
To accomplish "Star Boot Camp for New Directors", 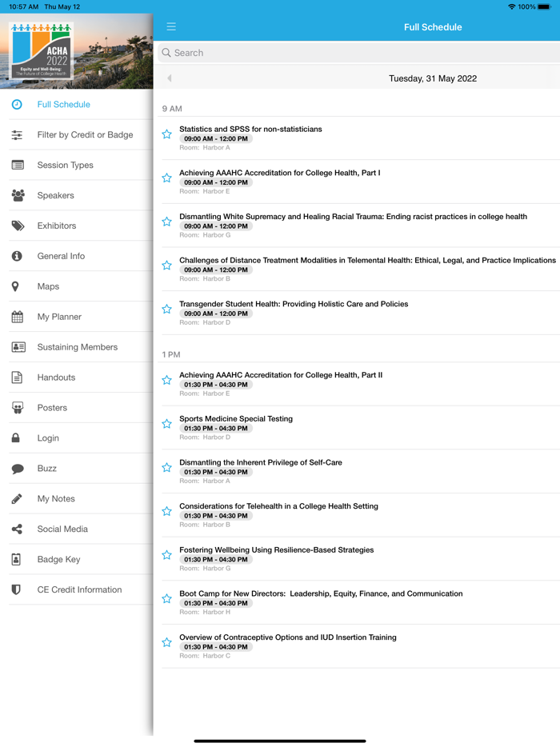I will point(167,599).
